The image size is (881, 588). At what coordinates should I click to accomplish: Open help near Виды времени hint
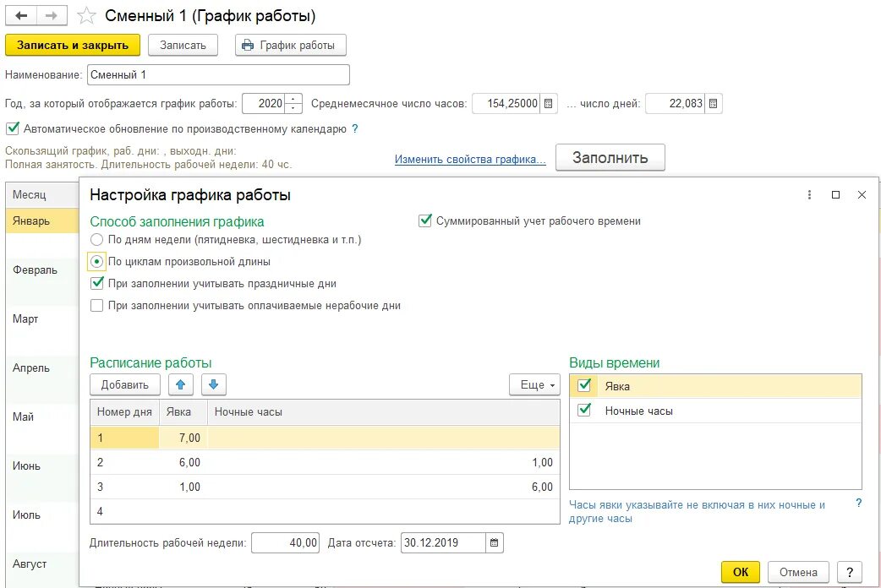tap(858, 504)
